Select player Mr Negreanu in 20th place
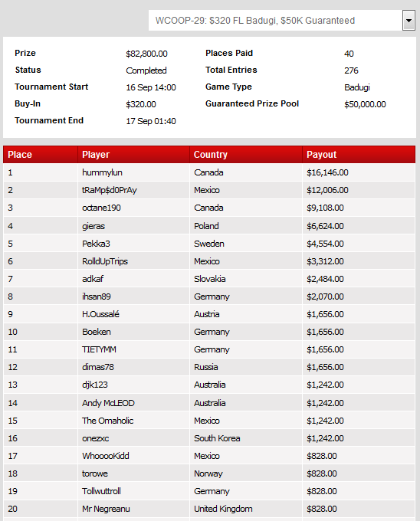Screen dimensions: 420x521 click(106, 509)
